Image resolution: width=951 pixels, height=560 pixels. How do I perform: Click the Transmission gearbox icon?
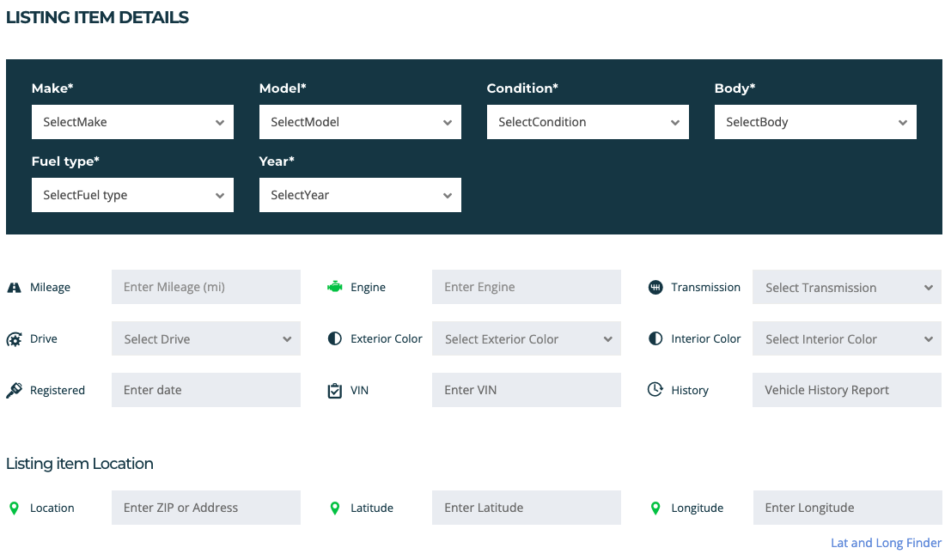coord(655,287)
